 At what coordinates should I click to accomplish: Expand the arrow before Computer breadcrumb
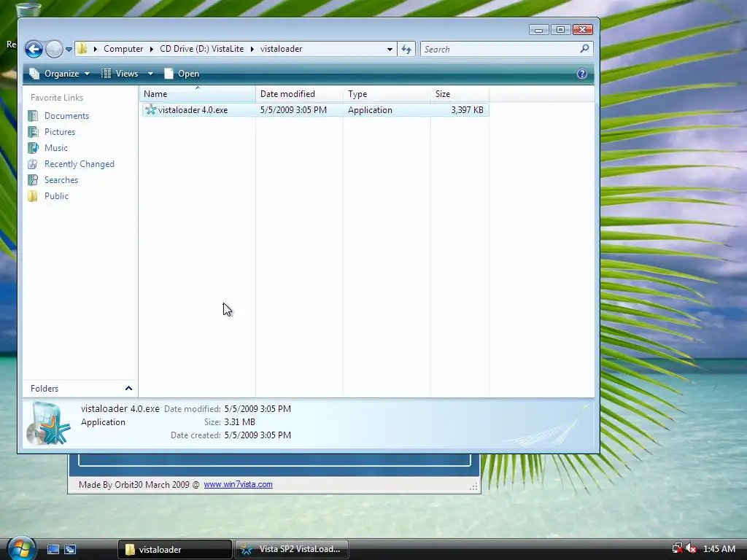(x=96, y=49)
